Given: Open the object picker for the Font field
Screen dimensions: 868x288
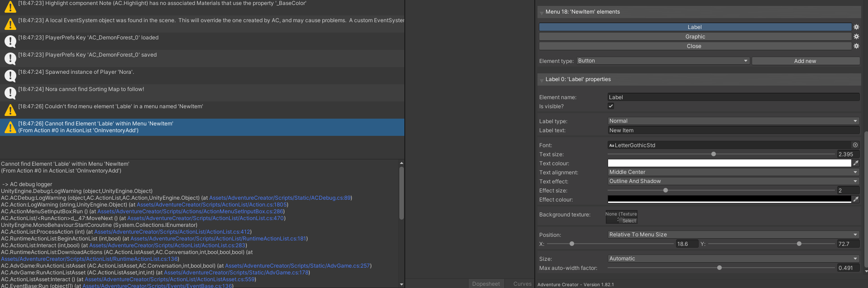Looking at the screenshot, I should pyautogui.click(x=855, y=145).
